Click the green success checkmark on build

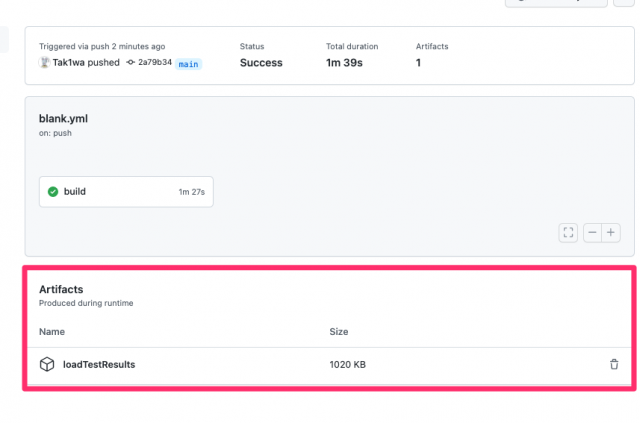tap(53, 191)
